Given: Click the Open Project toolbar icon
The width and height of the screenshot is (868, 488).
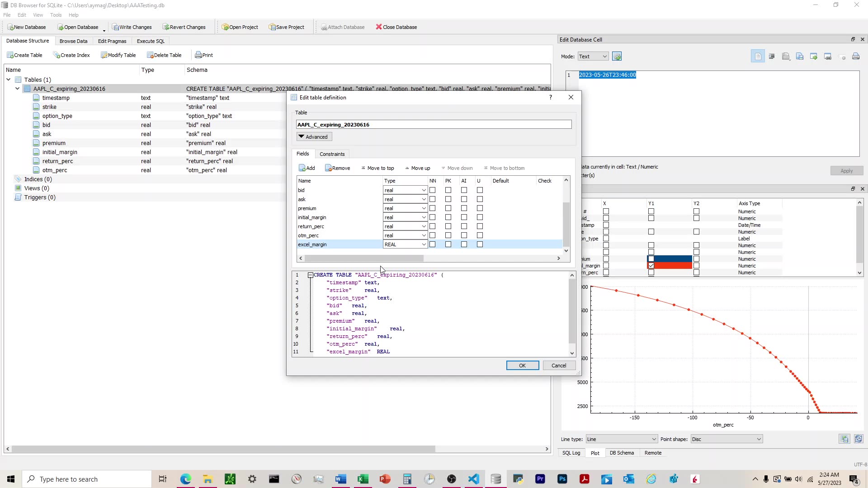Looking at the screenshot, I should 240,27.
